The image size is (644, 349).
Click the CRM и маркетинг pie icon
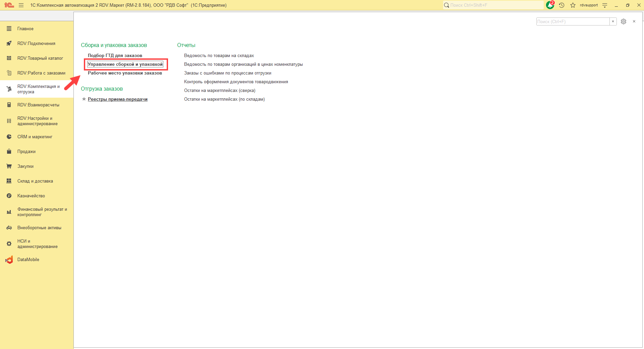9,137
